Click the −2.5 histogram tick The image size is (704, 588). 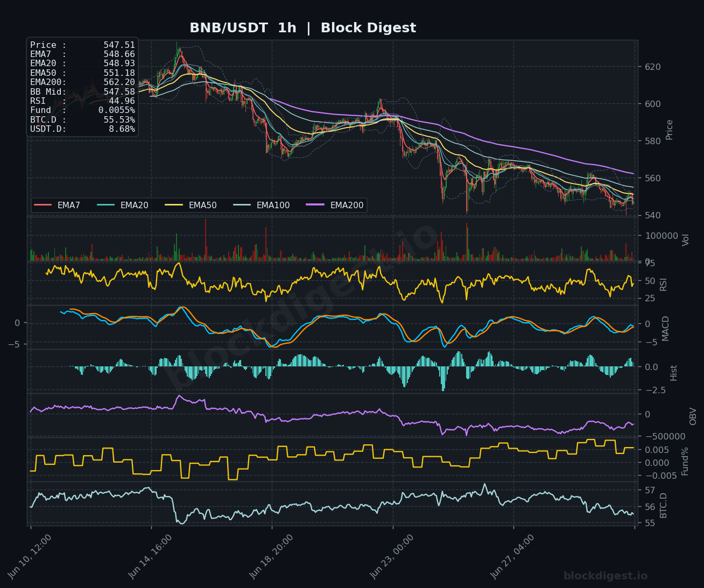point(655,391)
